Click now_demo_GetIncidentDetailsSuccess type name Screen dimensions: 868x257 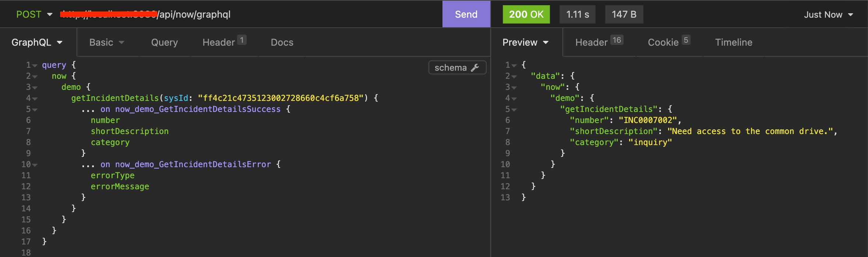[x=198, y=109]
